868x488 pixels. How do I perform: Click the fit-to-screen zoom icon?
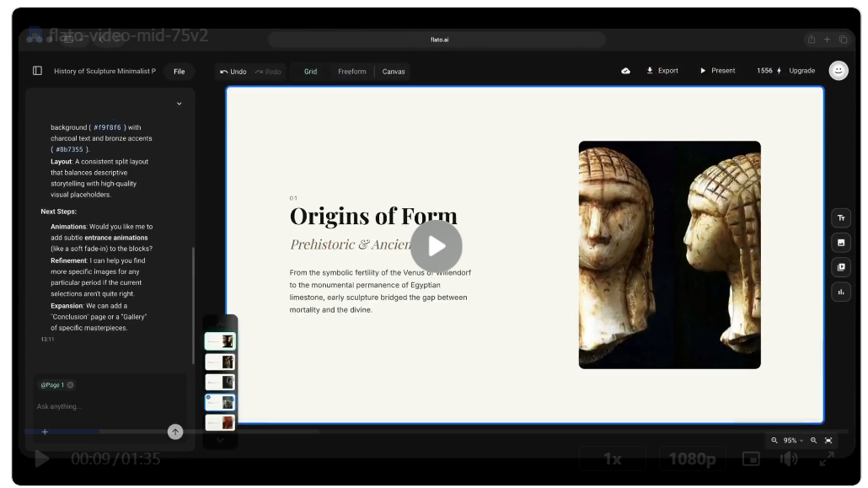tap(828, 441)
